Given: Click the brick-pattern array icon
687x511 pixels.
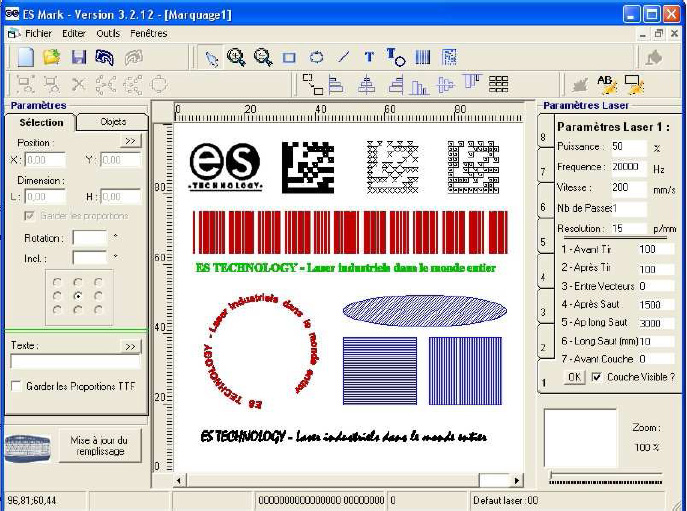Looking at the screenshot, I should (x=499, y=84).
